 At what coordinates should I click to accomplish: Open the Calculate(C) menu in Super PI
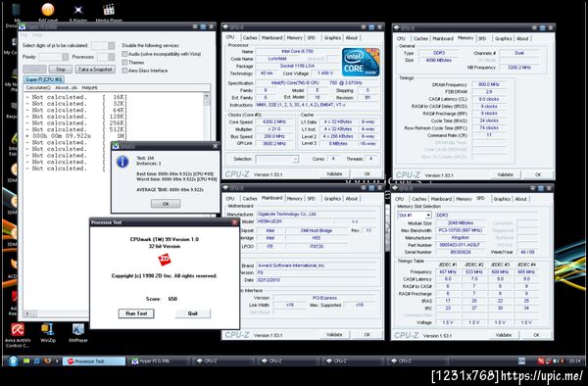[38, 88]
